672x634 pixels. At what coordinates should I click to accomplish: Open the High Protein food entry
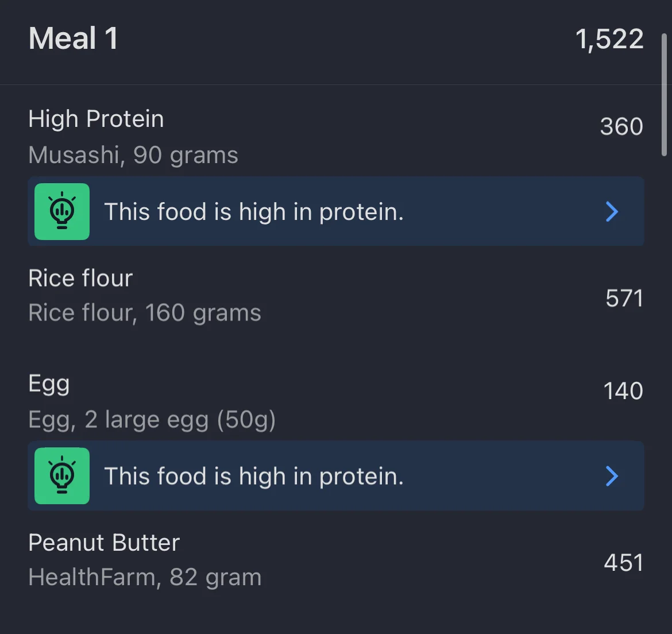coord(96,119)
